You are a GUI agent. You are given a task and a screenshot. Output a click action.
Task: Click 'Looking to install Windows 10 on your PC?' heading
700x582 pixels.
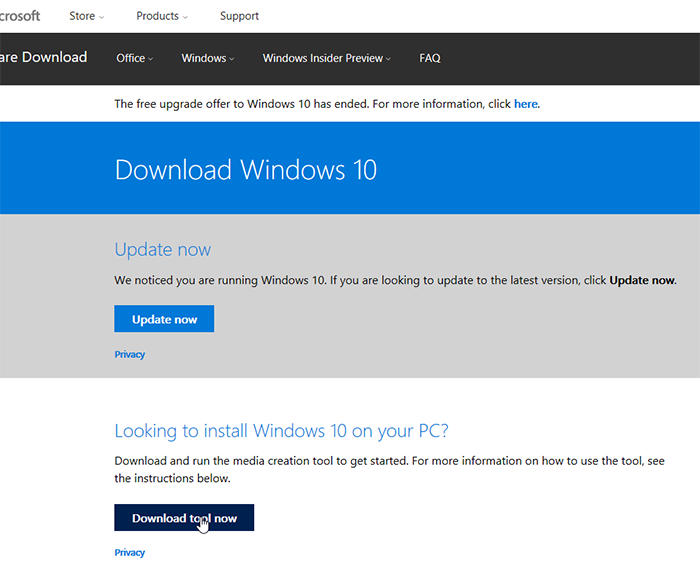point(281,431)
